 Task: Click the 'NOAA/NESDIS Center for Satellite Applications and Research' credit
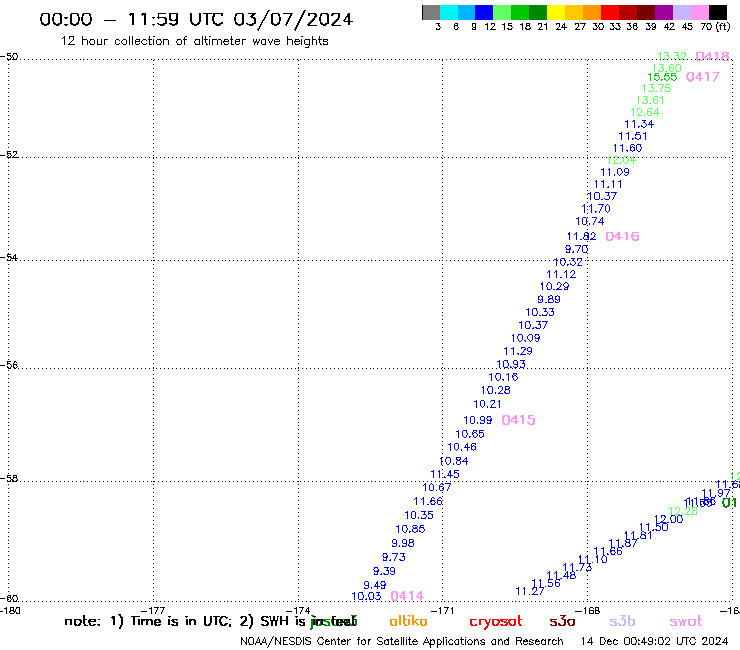coord(402,642)
